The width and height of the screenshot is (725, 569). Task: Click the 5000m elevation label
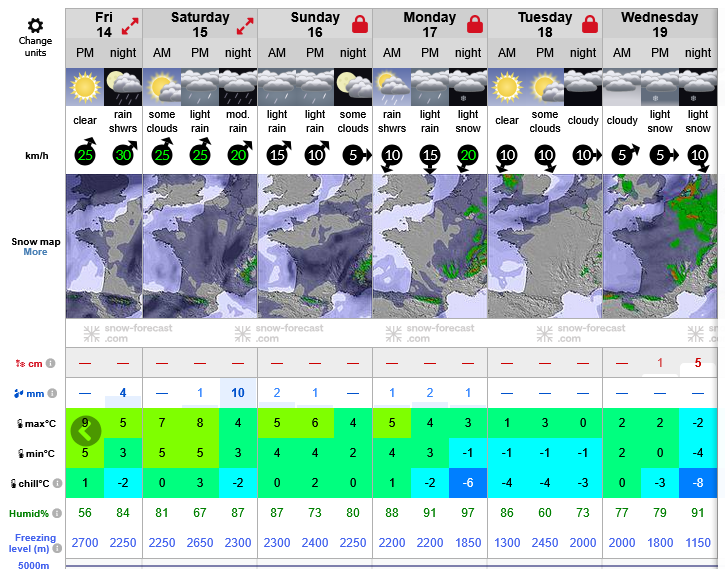tap(34, 565)
